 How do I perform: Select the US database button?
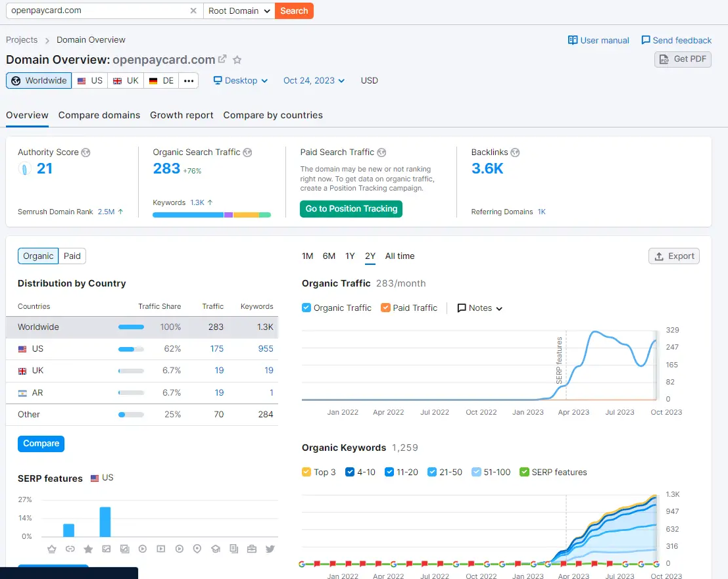click(89, 81)
